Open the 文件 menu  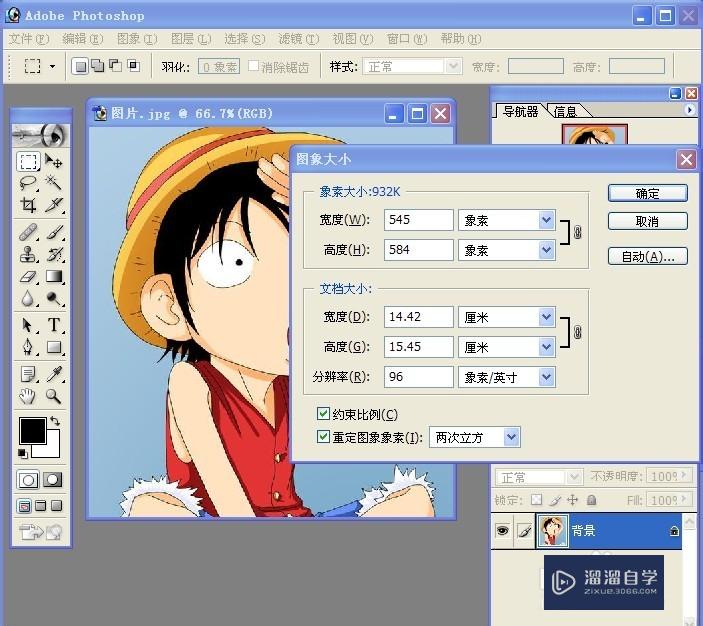coord(29,39)
